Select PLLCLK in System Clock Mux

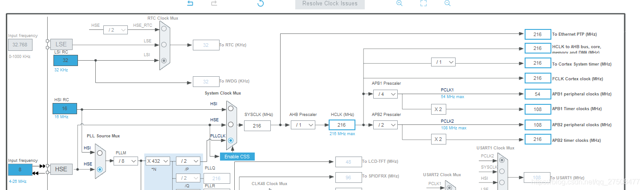point(230,140)
